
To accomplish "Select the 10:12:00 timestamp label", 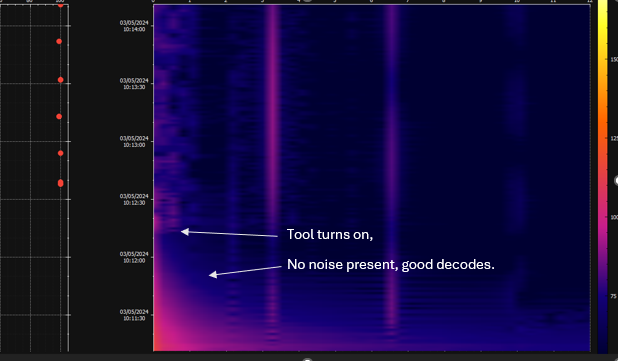I will click(x=134, y=257).
